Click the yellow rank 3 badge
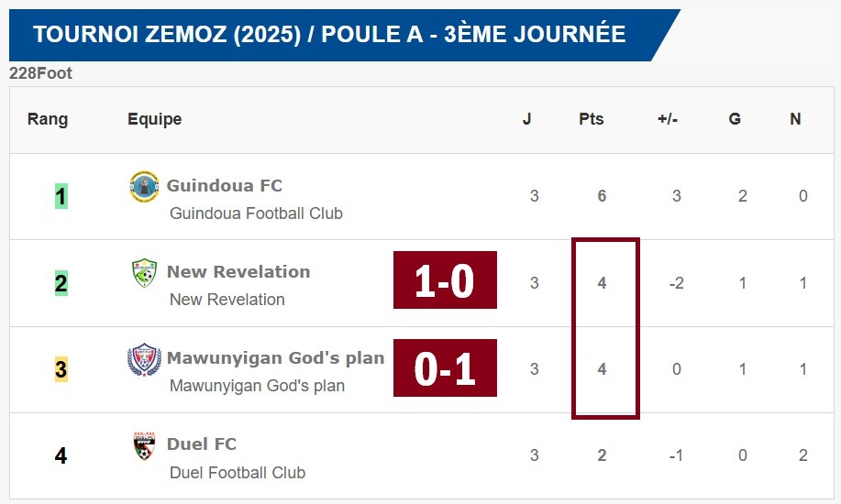 tap(61, 369)
